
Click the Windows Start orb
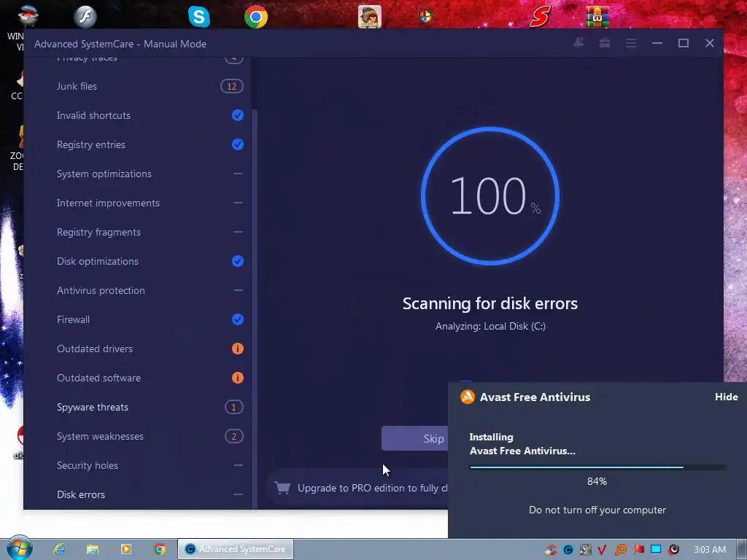click(19, 548)
